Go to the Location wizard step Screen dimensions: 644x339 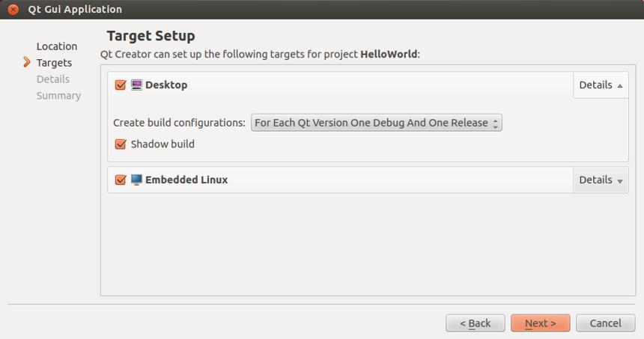(x=57, y=46)
